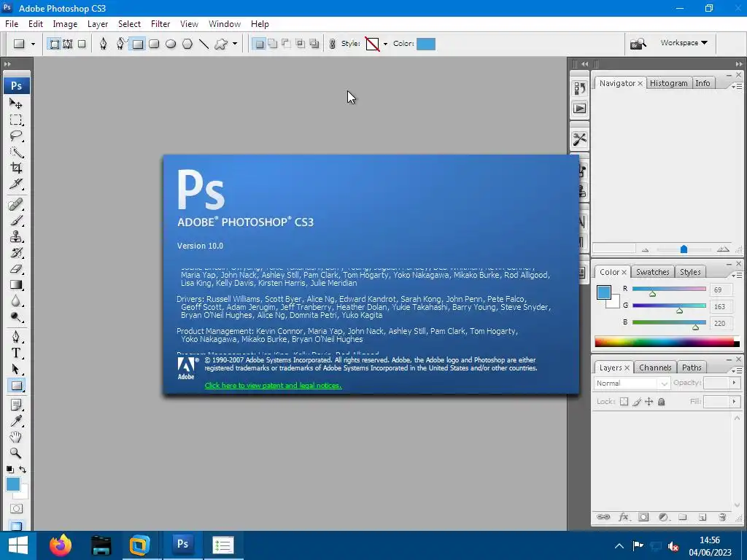Select the Slice tool

pyautogui.click(x=16, y=184)
